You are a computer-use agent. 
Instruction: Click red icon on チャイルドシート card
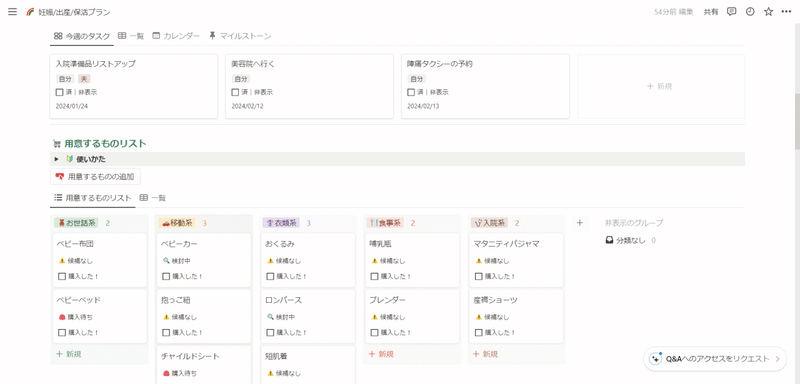(166, 373)
